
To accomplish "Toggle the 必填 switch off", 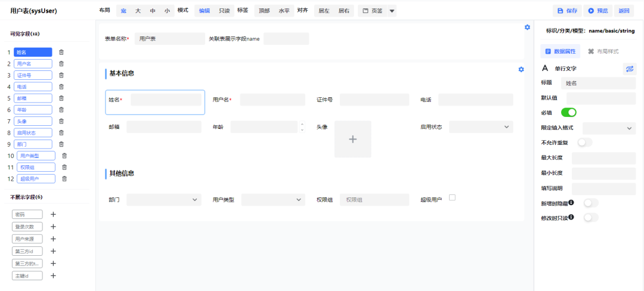I will tap(569, 112).
